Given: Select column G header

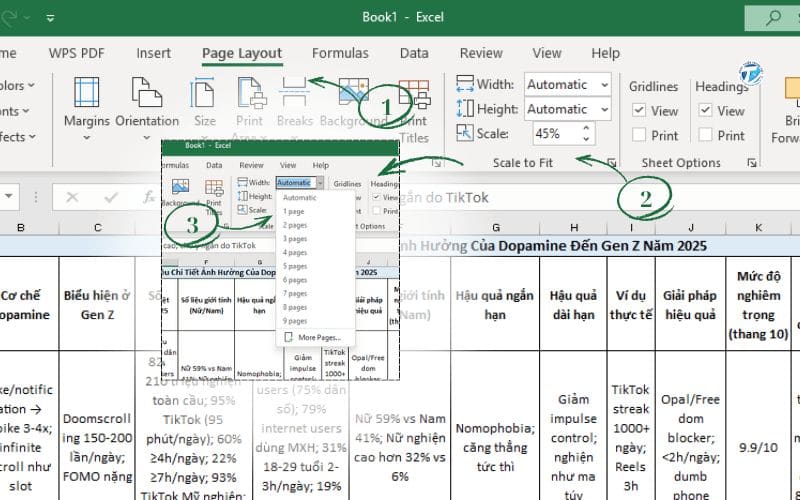Looking at the screenshot, I should point(495,228).
